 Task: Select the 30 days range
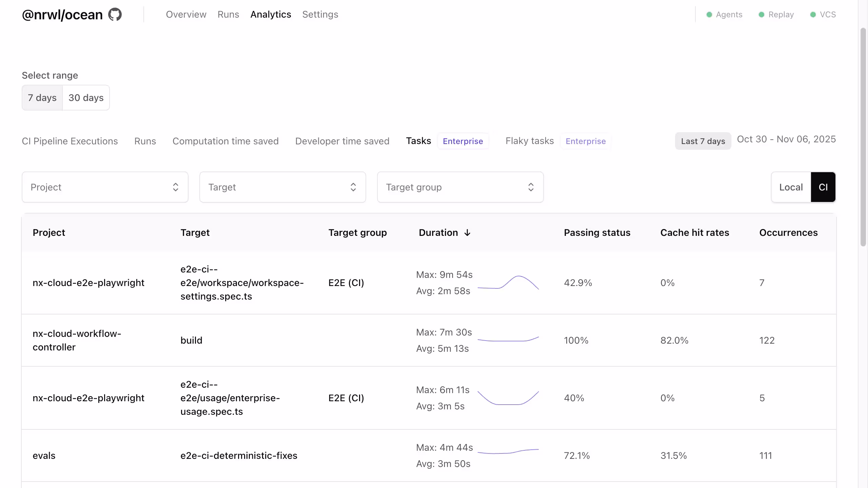(86, 98)
